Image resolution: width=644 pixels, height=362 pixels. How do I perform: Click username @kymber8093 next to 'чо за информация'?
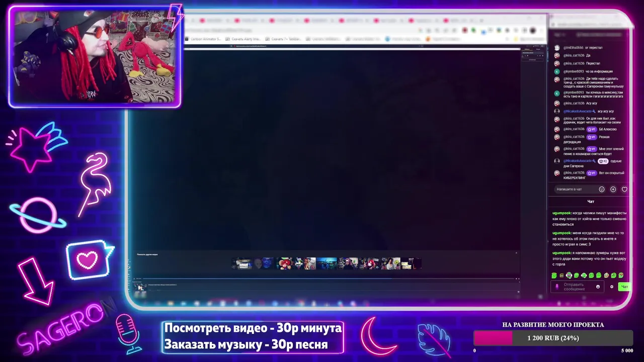(x=574, y=71)
